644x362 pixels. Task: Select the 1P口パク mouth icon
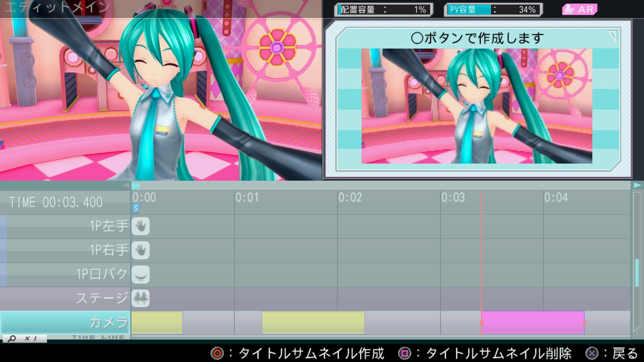(141, 275)
